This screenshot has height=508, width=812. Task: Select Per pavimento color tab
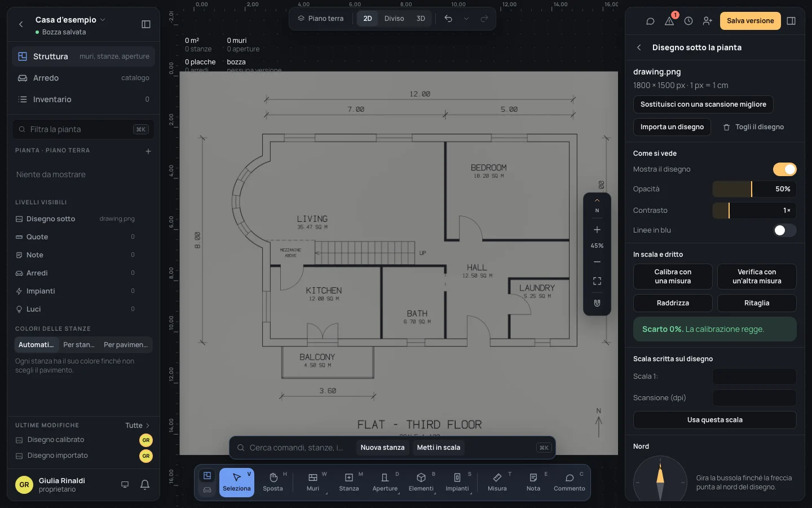click(x=126, y=345)
